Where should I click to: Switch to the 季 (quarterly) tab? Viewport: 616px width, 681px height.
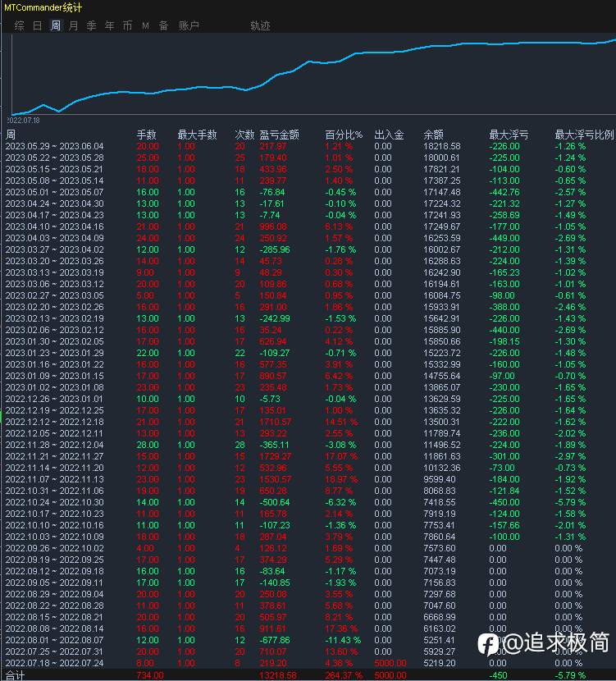pos(92,25)
